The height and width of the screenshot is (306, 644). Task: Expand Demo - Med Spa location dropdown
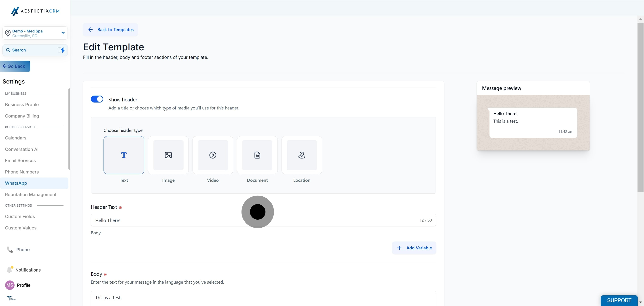tap(63, 33)
